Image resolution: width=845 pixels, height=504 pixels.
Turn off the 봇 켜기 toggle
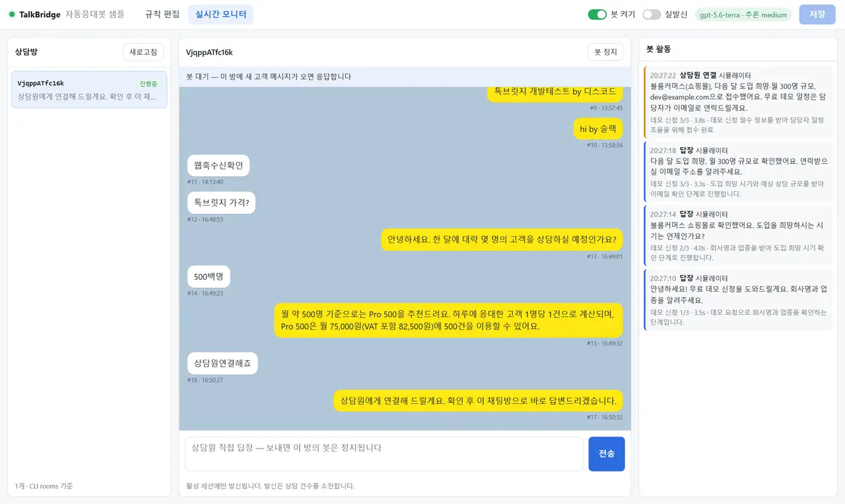pos(597,15)
